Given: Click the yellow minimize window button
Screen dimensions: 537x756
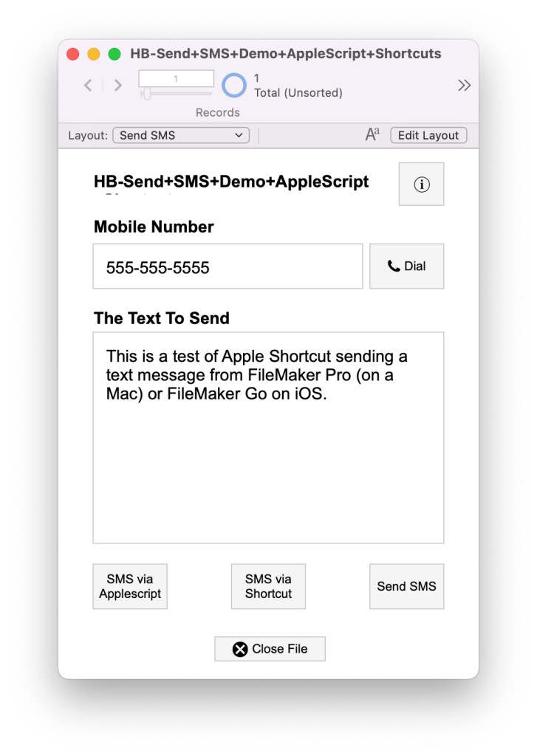Looking at the screenshot, I should (94, 54).
